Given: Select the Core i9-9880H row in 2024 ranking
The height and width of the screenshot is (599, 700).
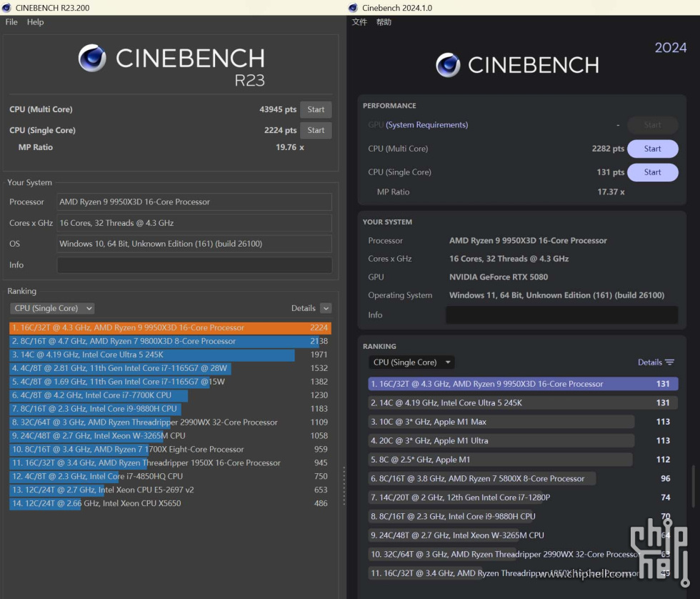Looking at the screenshot, I should [x=523, y=516].
